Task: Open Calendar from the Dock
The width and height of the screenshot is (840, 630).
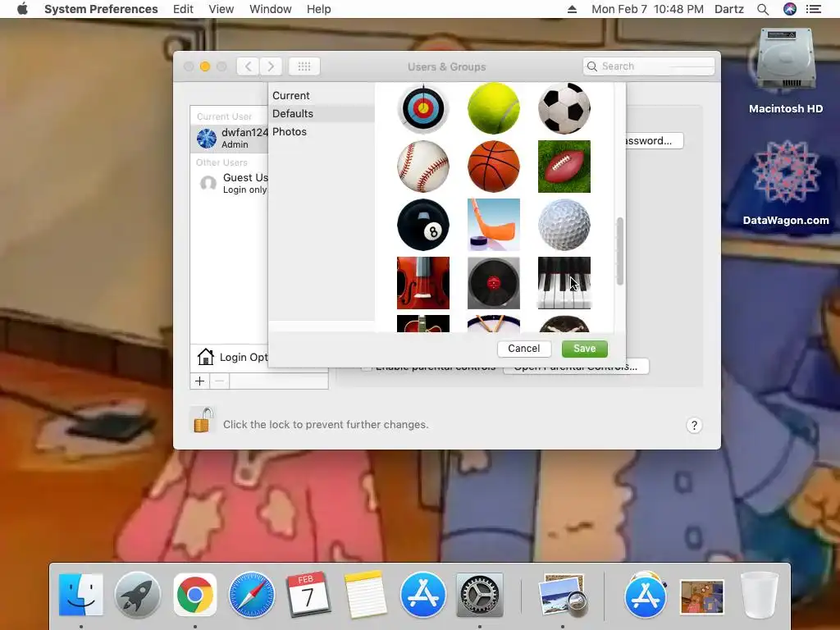Action: coord(308,595)
